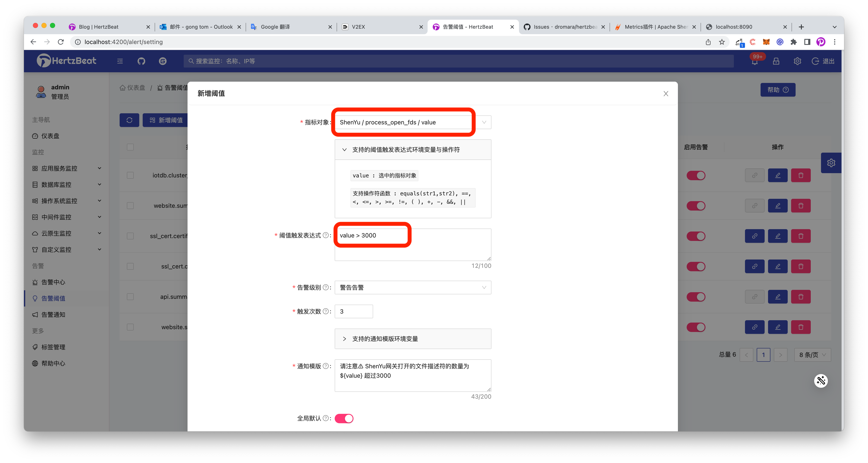Click the 帮助 button

coord(778,90)
